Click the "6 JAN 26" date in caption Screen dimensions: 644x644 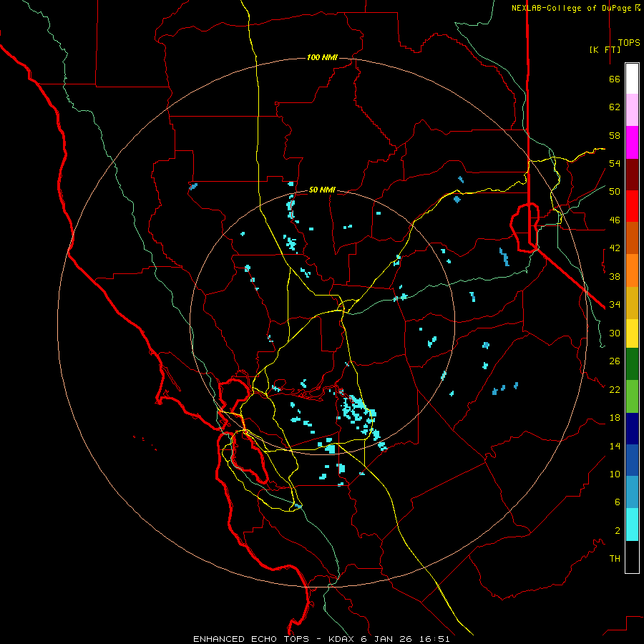tap(386, 639)
